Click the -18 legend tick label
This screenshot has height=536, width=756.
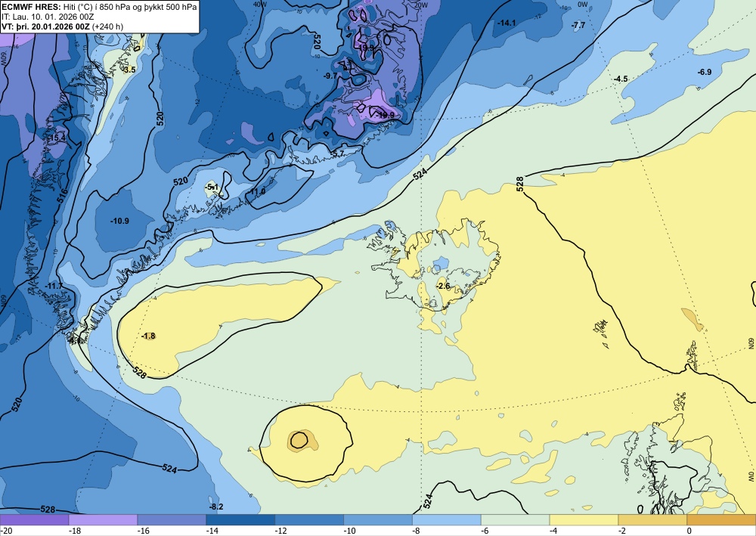pos(74,531)
